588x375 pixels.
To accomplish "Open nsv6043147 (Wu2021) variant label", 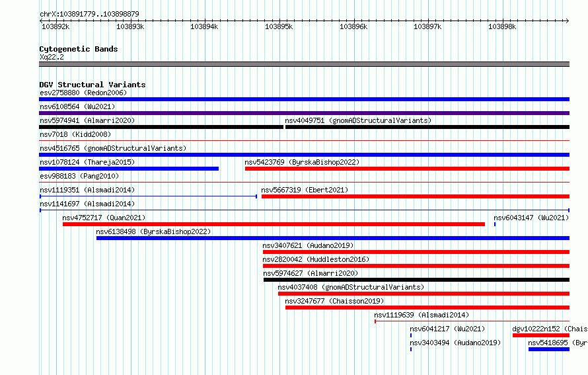I will tap(531, 218).
